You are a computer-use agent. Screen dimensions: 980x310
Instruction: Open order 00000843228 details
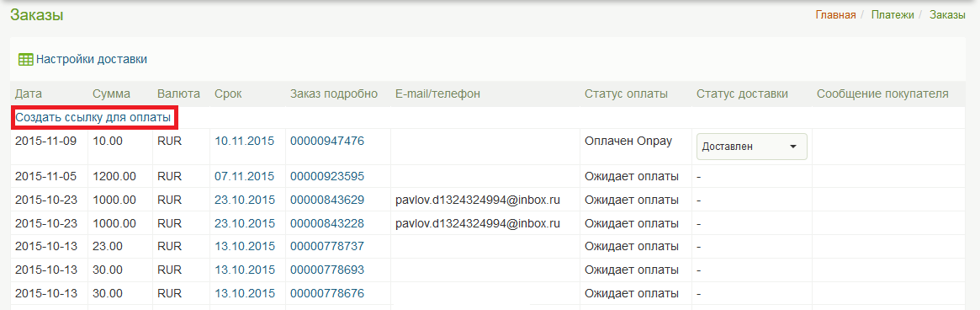327,223
